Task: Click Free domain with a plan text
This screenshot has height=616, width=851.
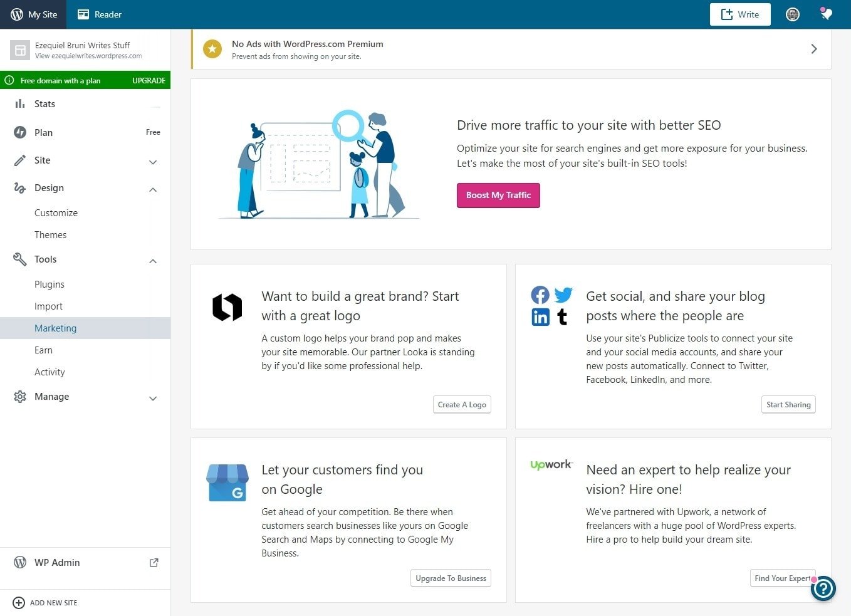Action: click(x=60, y=81)
